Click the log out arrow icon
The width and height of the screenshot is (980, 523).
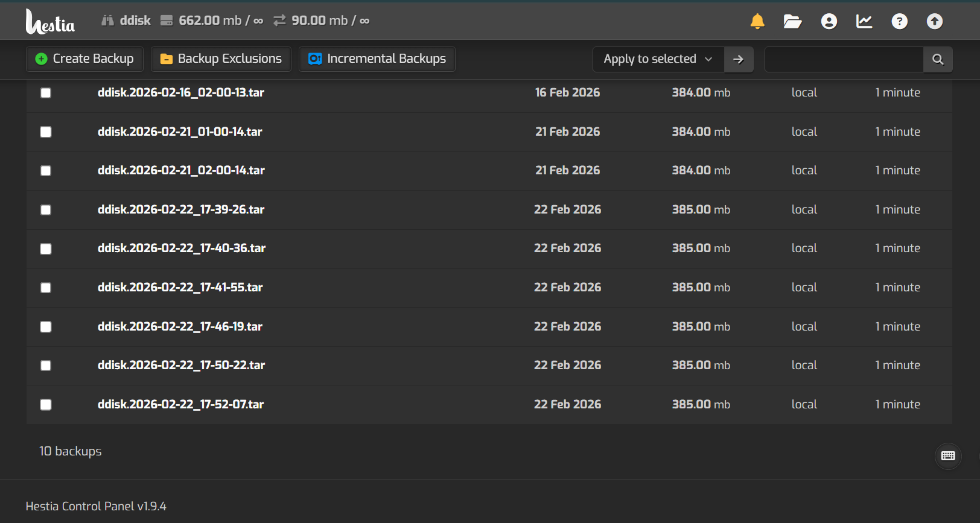click(934, 22)
